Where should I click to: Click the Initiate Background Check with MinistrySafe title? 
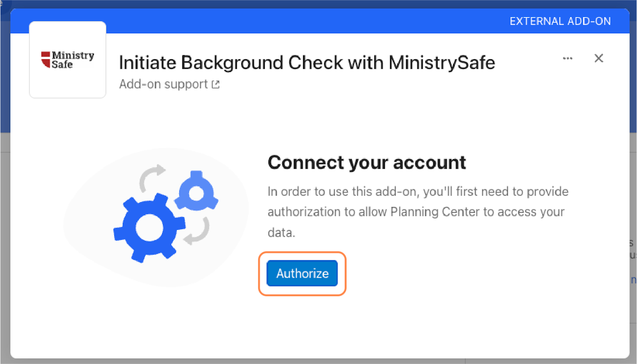pyautogui.click(x=307, y=63)
